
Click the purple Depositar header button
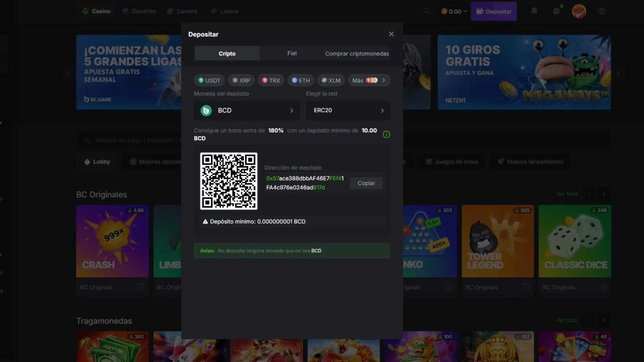click(x=493, y=11)
